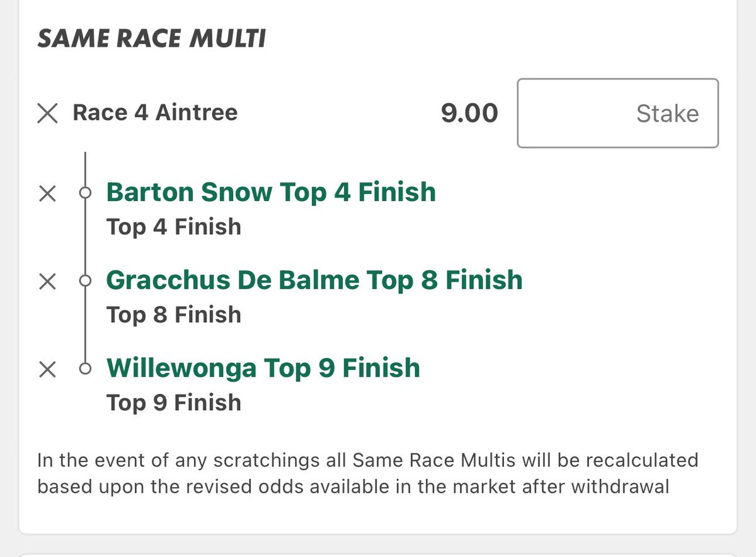Image resolution: width=756 pixels, height=557 pixels.
Task: Remove the Race 4 Aintree multi with its X
Action: tap(48, 113)
